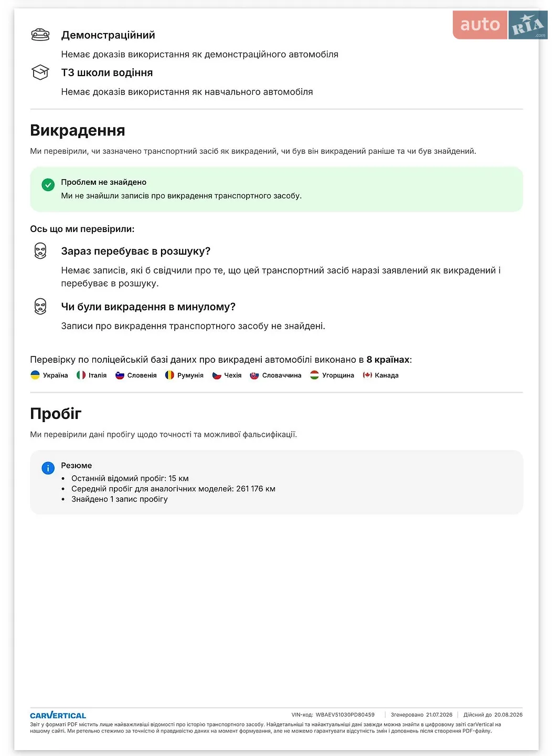Click the Проблем не знайдено status banner
Screen dimensions: 553x756
276,189
